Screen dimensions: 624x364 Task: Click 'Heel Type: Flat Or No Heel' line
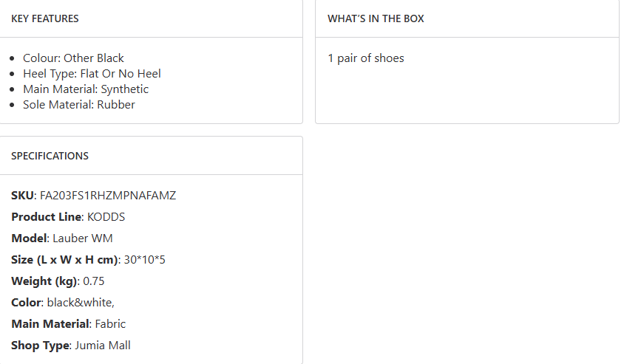pyautogui.click(x=92, y=74)
